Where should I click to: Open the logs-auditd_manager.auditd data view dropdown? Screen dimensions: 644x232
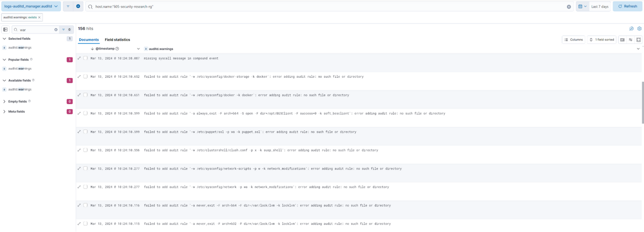point(31,6)
